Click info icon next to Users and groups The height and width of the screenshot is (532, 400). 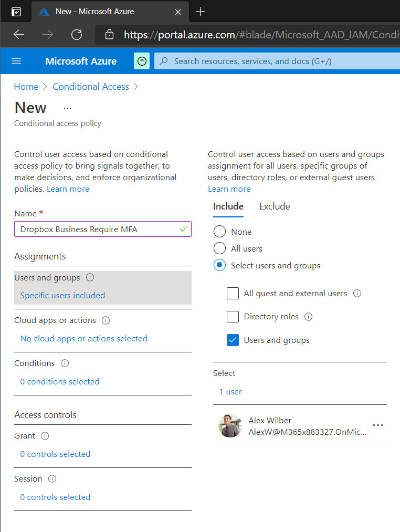90,277
